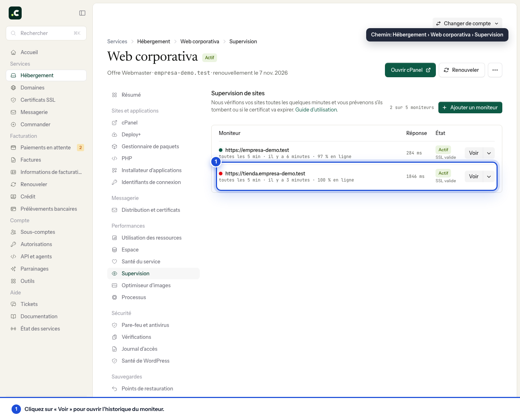
Task: Expand dropdown next to Voir for tienda.empresa-demo.test
Action: [x=489, y=176]
